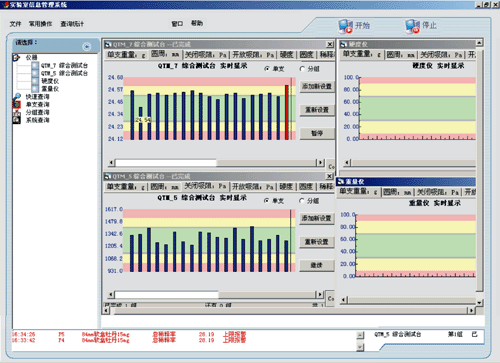
Task: Click the 重量仪 node icon in tree
Action: [x=35, y=89]
